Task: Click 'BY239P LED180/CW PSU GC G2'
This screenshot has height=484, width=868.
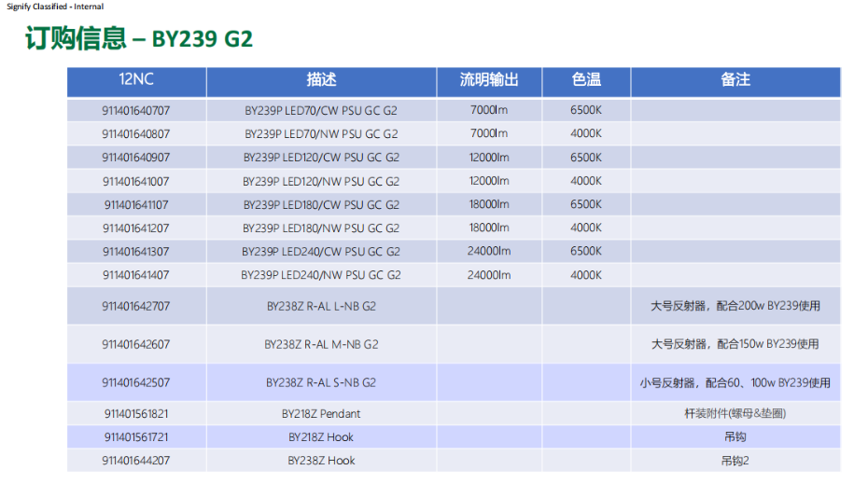Action: (321, 204)
